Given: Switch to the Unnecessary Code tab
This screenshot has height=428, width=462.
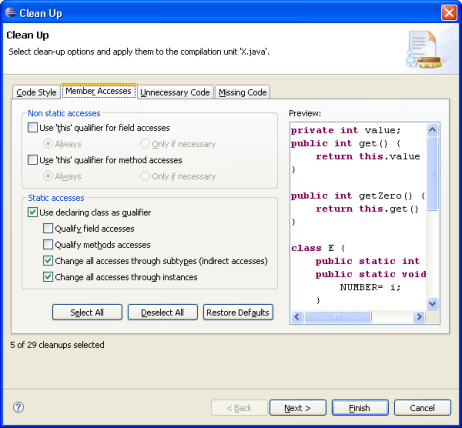Looking at the screenshot, I should (175, 92).
